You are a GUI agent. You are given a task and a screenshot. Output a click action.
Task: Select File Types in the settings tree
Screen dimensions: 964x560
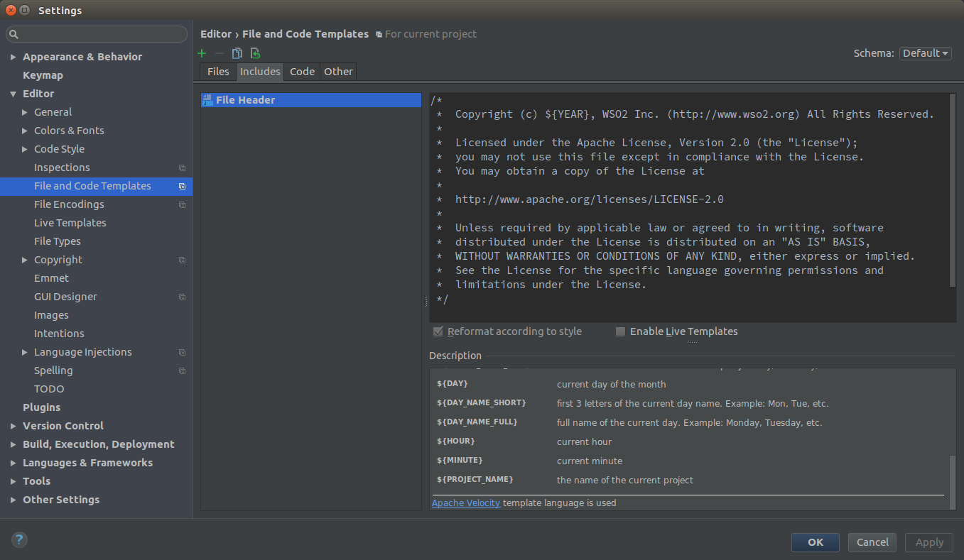point(58,241)
